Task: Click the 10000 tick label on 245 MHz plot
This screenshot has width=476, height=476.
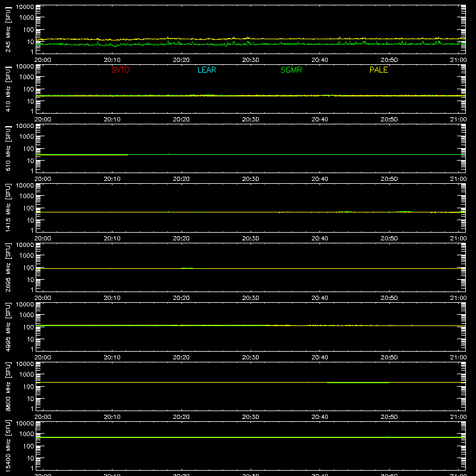Action: [x=25, y=7]
